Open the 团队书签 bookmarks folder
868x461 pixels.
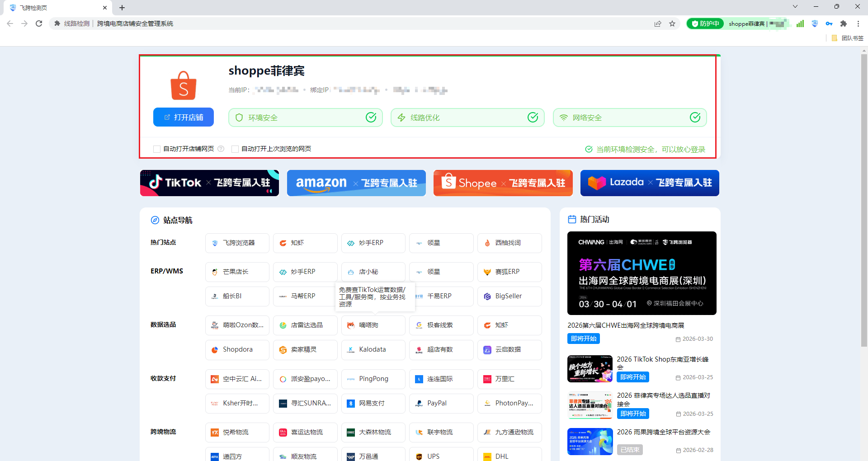[848, 38]
